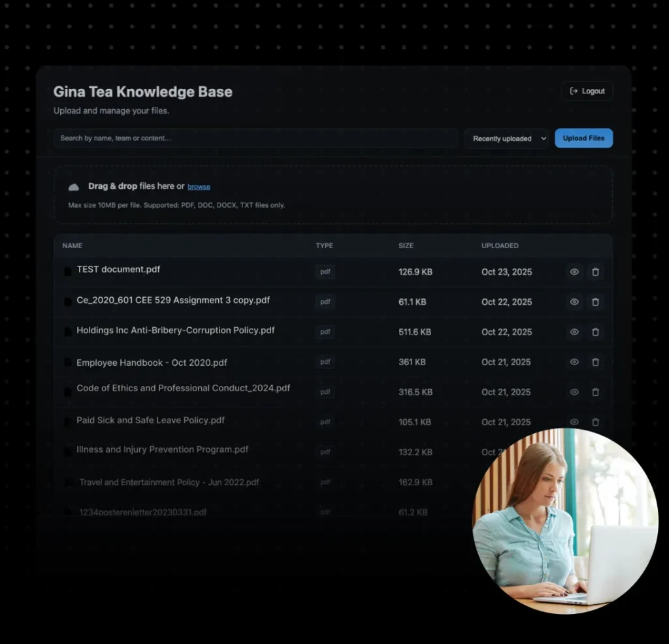Delete Code of Ethics and Professional Conduct file

point(595,392)
